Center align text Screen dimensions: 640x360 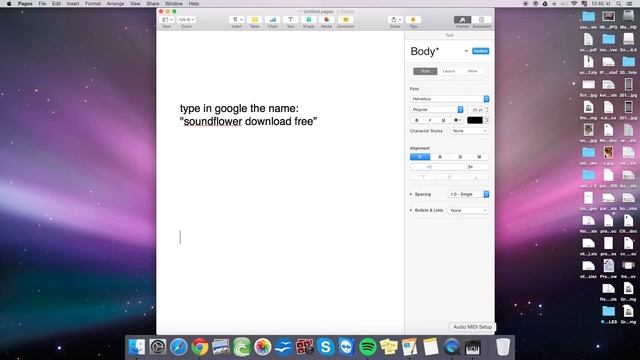pyautogui.click(x=440, y=157)
